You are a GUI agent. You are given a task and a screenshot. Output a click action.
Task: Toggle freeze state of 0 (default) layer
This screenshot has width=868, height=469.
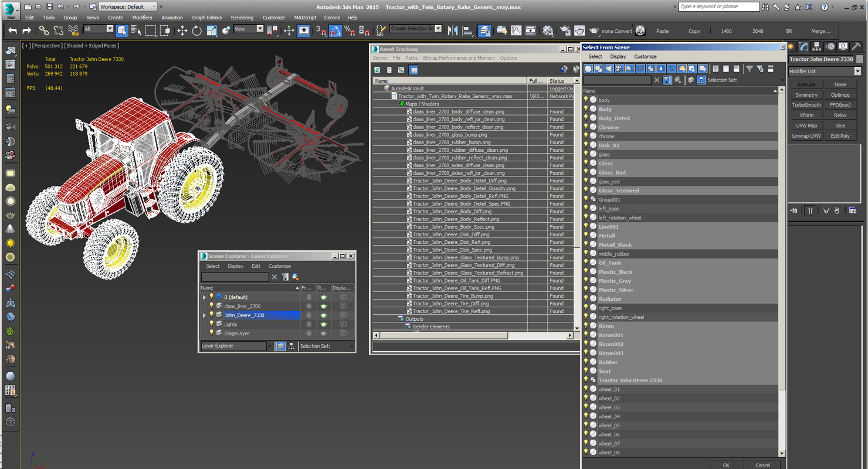pyautogui.click(x=309, y=297)
